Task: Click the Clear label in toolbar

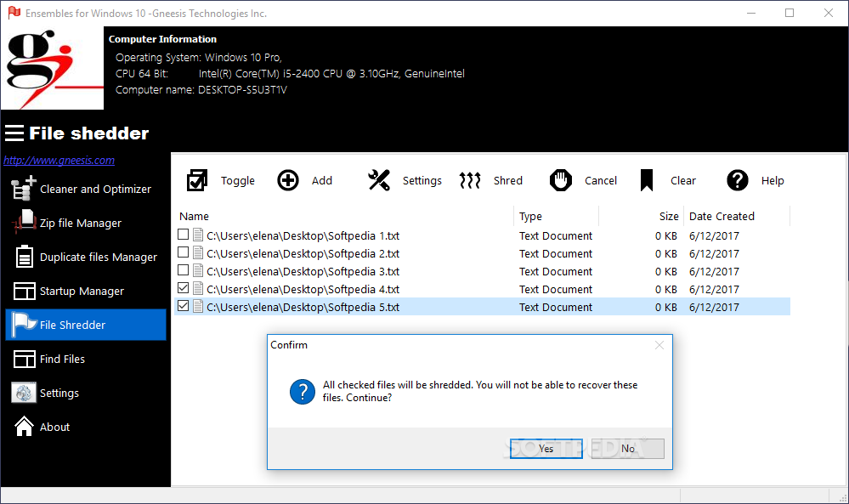Action: 682,181
